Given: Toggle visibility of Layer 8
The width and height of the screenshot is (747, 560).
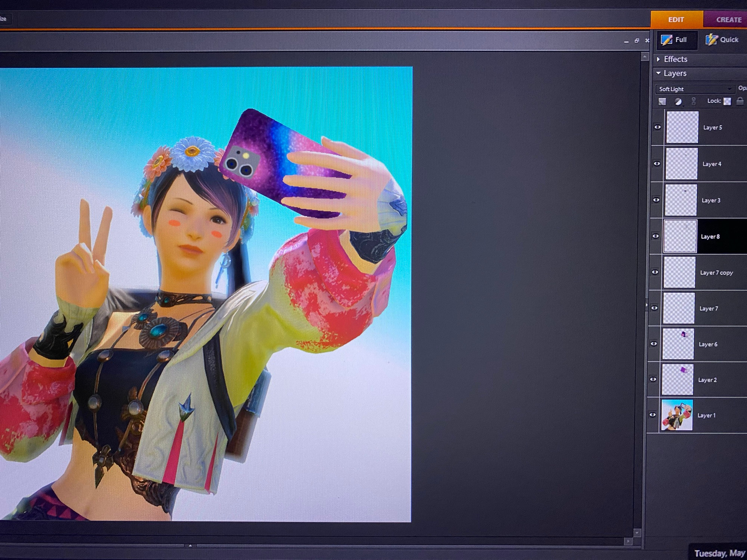Looking at the screenshot, I should tap(656, 236).
